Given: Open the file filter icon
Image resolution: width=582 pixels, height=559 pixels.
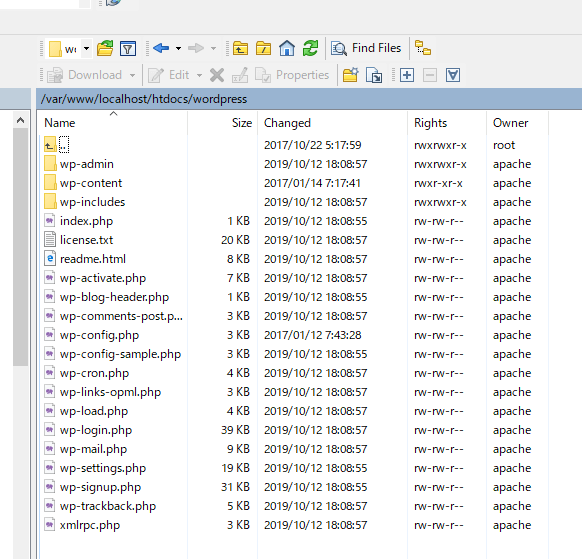Looking at the screenshot, I should click(x=128, y=49).
